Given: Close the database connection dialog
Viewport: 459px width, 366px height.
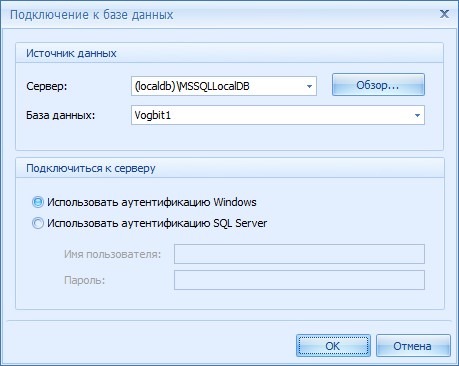Looking at the screenshot, I should (444, 14).
